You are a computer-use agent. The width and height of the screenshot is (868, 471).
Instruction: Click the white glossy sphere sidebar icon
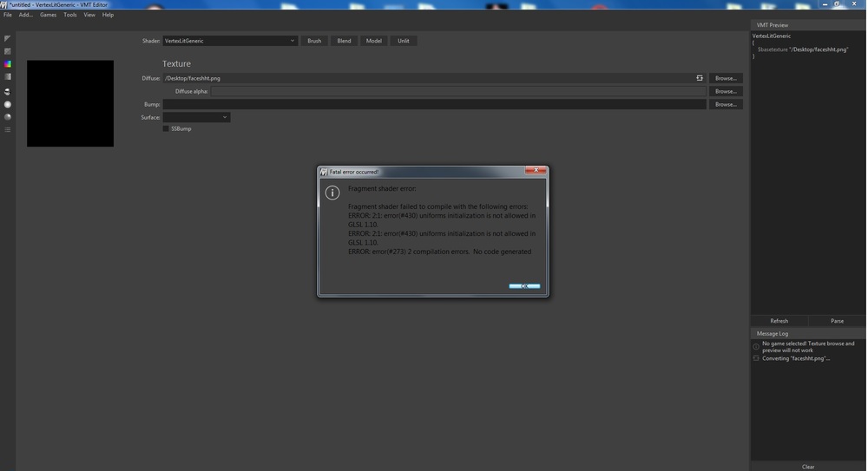click(8, 104)
